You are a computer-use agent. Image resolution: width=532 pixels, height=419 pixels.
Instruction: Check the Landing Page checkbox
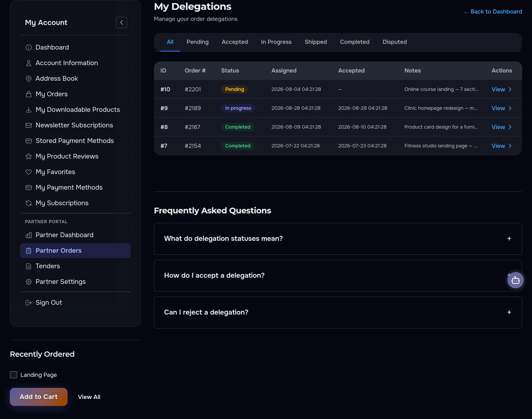[x=14, y=375]
